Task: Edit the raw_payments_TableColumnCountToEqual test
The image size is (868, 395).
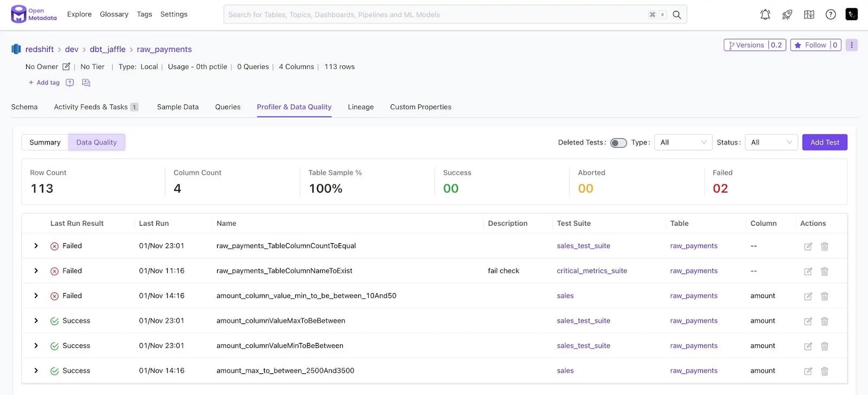Action: 808,246
